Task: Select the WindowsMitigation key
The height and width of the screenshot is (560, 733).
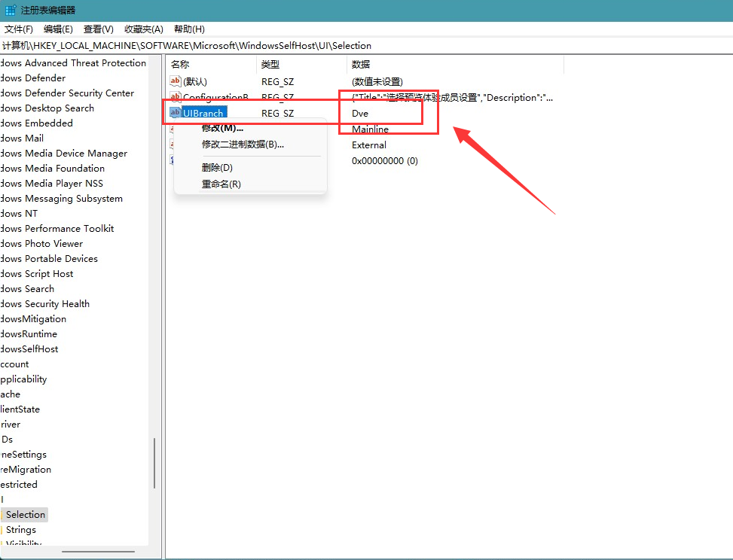Action: (33, 319)
